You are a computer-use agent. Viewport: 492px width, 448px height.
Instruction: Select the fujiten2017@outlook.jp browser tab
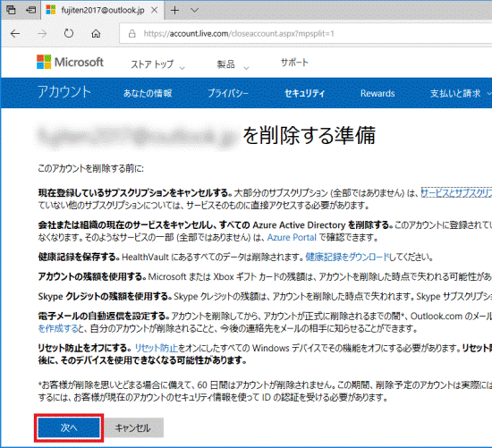[102, 10]
